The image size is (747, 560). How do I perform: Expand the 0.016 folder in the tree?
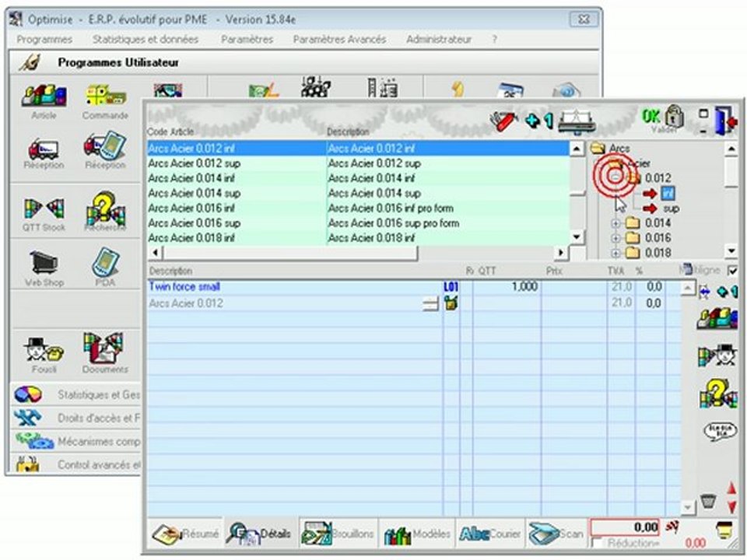point(615,238)
